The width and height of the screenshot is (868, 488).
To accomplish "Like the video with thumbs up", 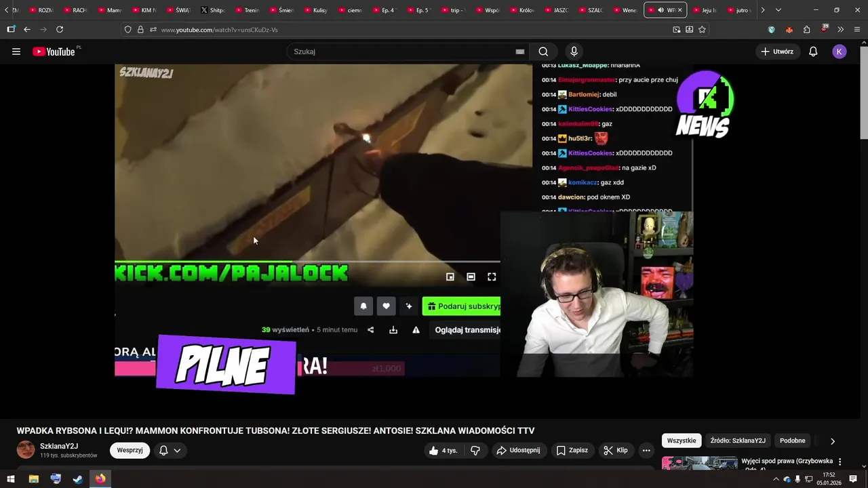I will tap(443, 450).
